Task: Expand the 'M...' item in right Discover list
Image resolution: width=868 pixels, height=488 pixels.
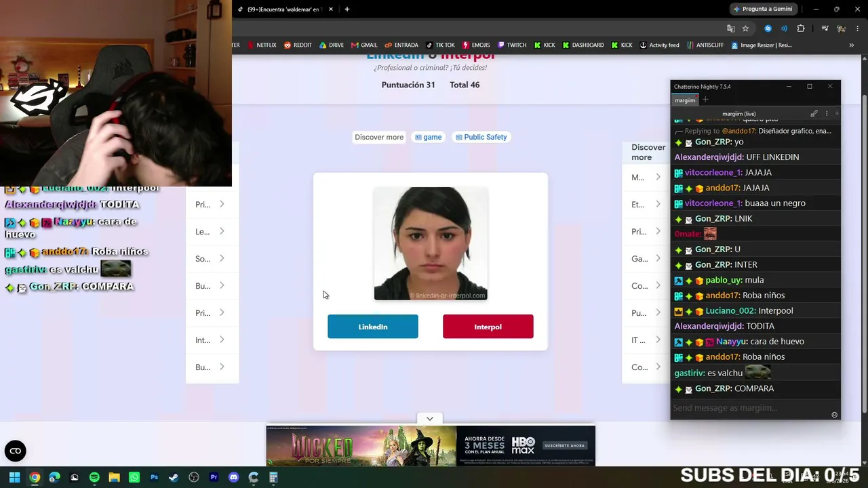Action: point(646,177)
